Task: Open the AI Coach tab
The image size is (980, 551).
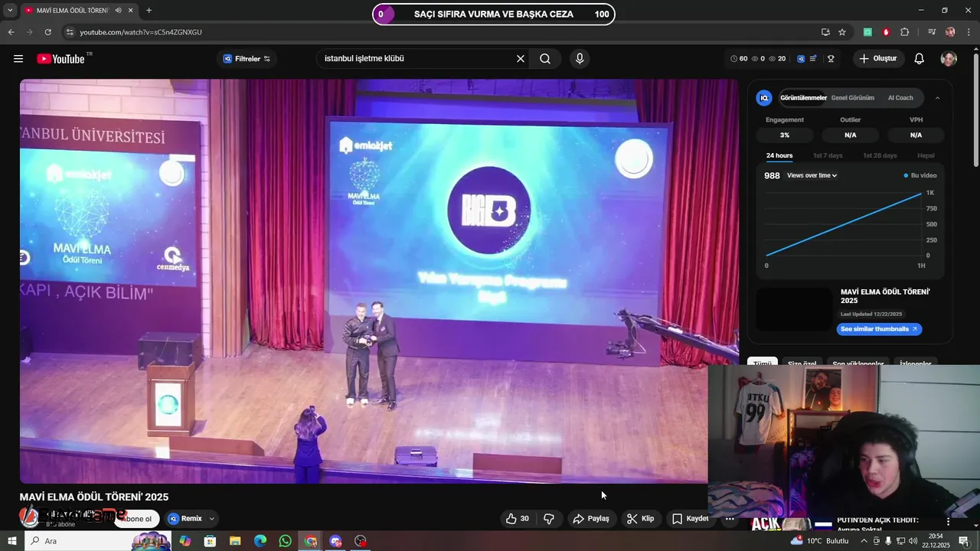Action: tap(900, 98)
